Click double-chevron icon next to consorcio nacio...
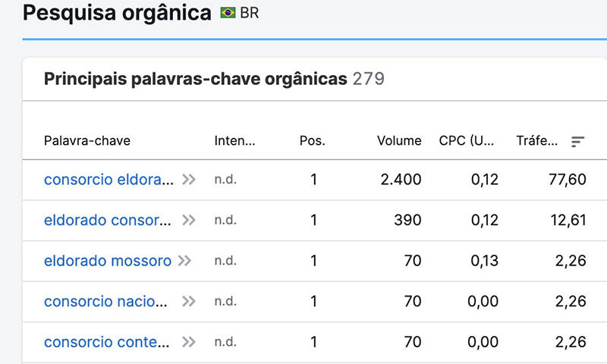The height and width of the screenshot is (364, 607). (x=189, y=301)
